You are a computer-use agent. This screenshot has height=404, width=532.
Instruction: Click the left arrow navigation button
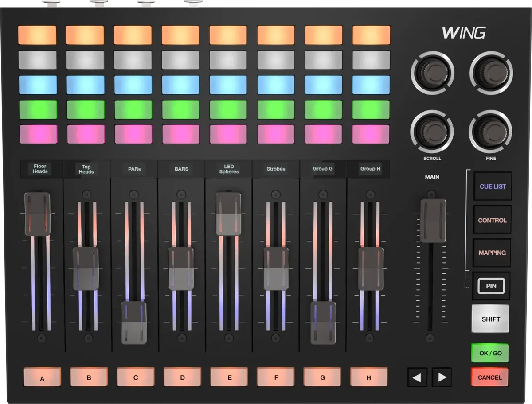(x=417, y=377)
